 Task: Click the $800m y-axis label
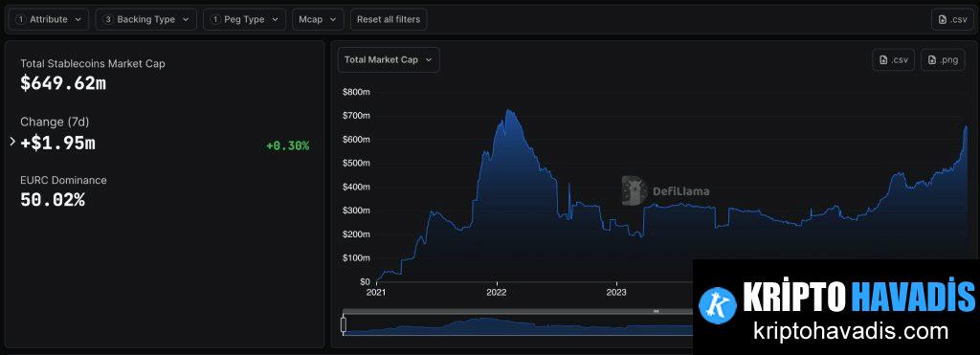pos(356,92)
